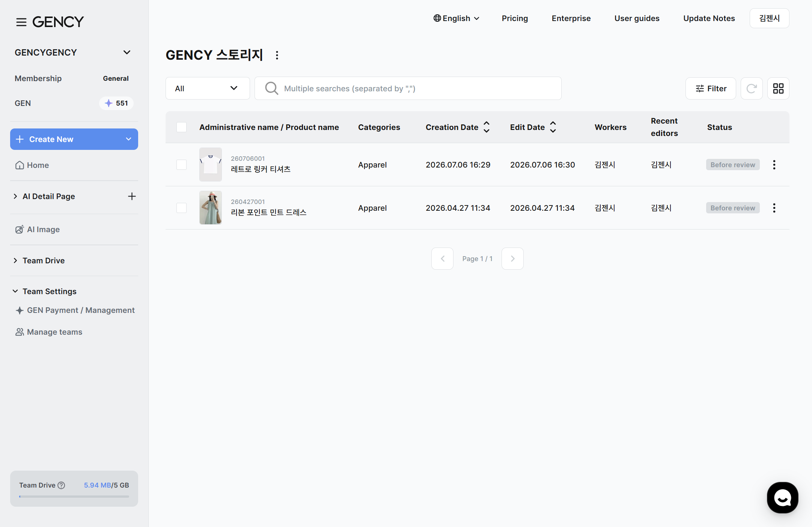Image resolution: width=812 pixels, height=527 pixels.
Task: Expand the AI Detail Page section
Action: 15,196
